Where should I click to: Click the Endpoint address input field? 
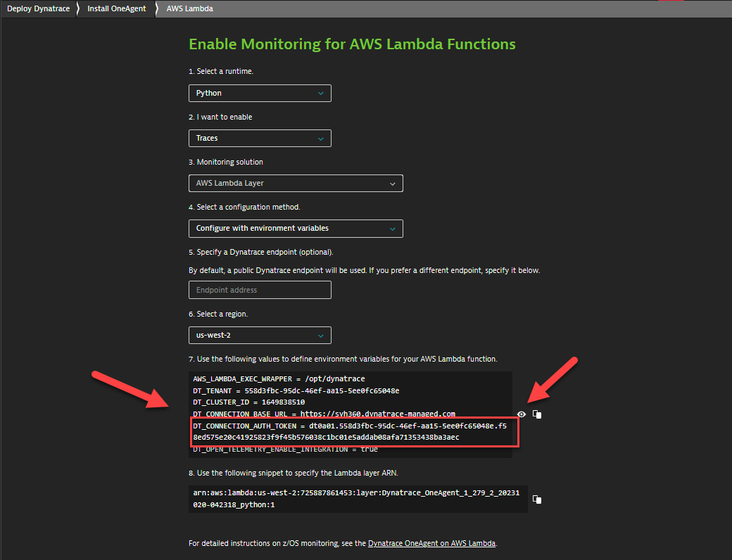pos(260,290)
